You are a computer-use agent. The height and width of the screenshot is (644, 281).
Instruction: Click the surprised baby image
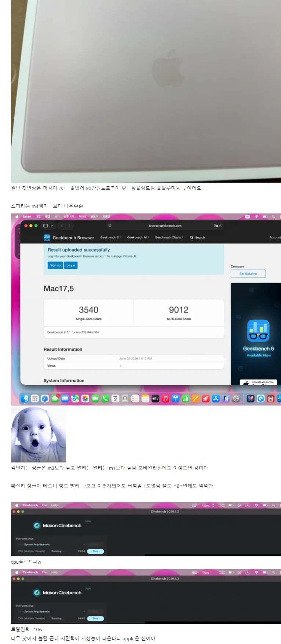click(39, 435)
